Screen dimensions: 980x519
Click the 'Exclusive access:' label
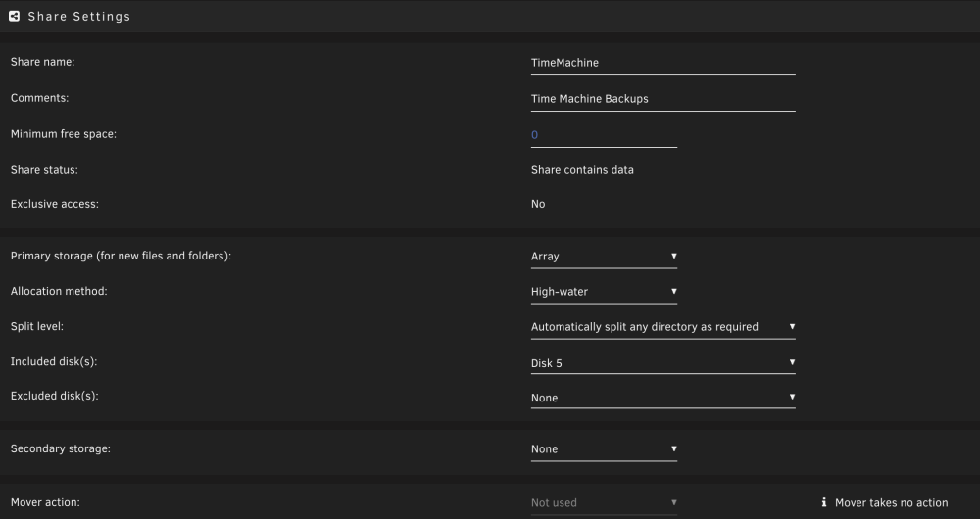pyautogui.click(x=54, y=204)
